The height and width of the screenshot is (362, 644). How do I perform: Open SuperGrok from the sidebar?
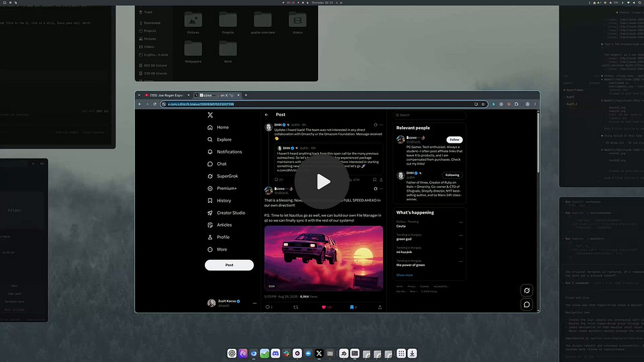click(x=223, y=176)
